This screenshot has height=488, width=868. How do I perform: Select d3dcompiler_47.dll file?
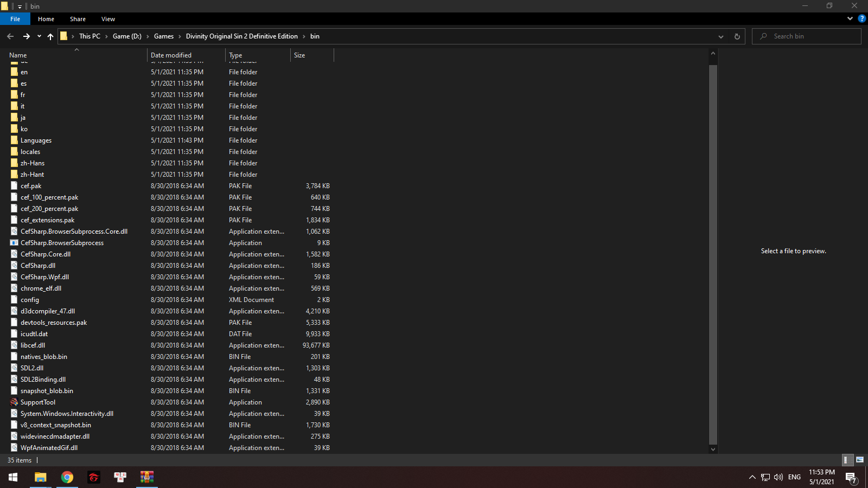coord(48,311)
